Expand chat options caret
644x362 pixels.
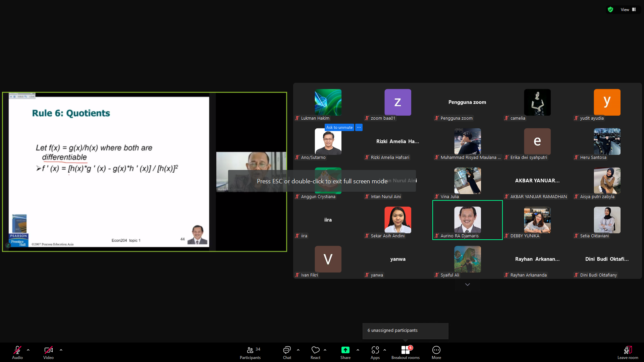(x=298, y=350)
